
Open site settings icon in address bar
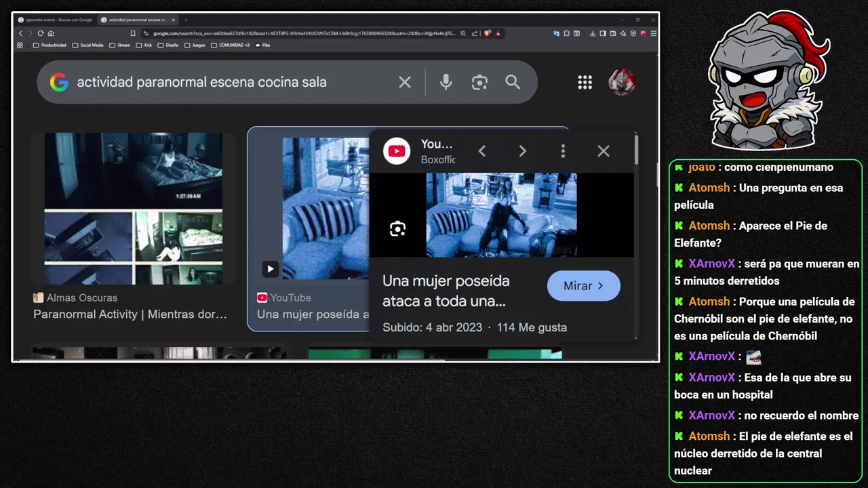(146, 33)
